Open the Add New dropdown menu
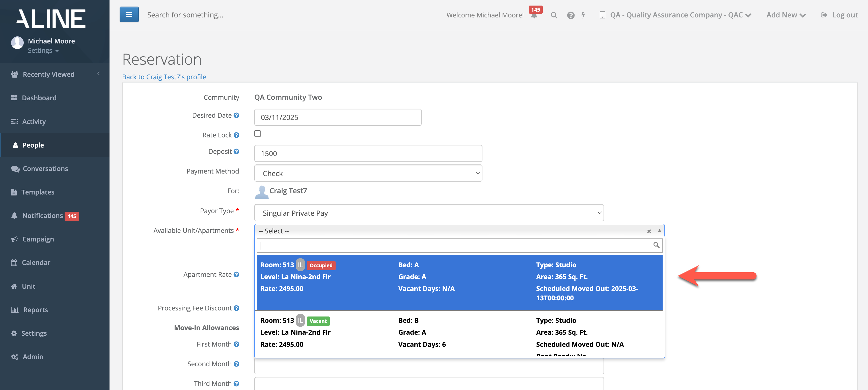Image resolution: width=868 pixels, height=390 pixels. 785,15
